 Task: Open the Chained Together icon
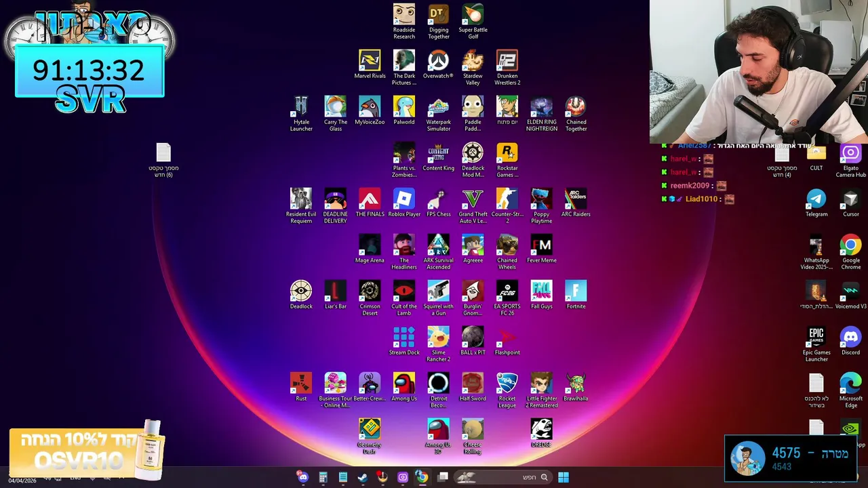[x=576, y=113]
